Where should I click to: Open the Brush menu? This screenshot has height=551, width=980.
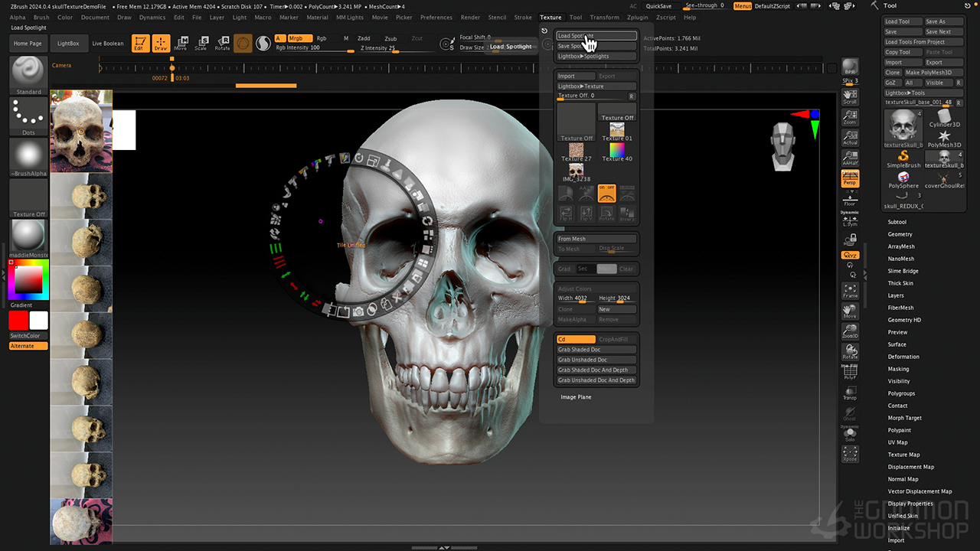[x=41, y=17]
